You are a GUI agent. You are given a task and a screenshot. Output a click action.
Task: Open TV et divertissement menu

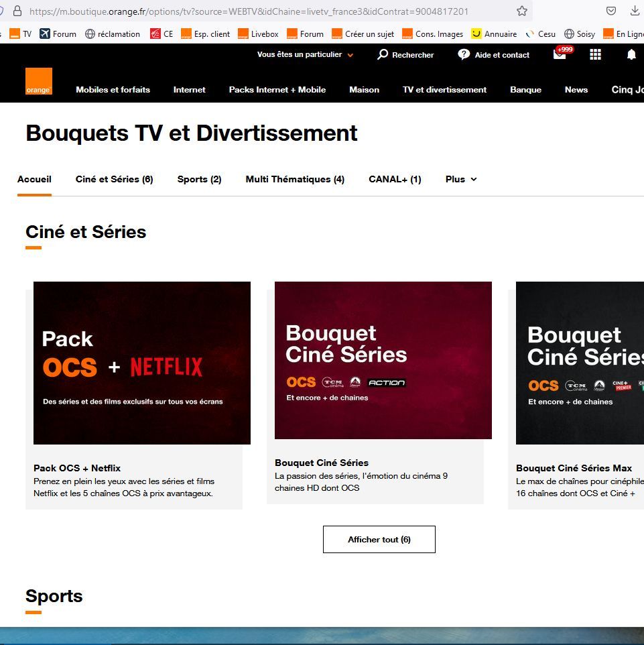[x=444, y=90]
